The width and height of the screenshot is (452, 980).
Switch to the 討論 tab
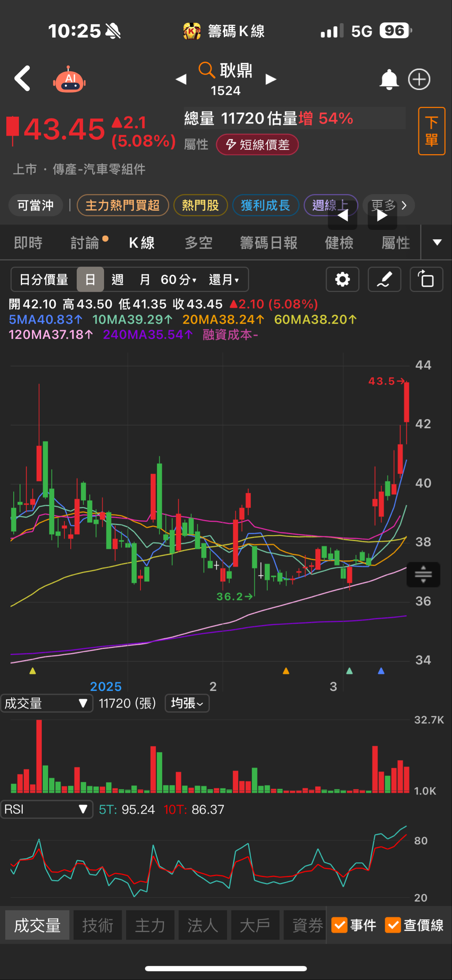85,243
